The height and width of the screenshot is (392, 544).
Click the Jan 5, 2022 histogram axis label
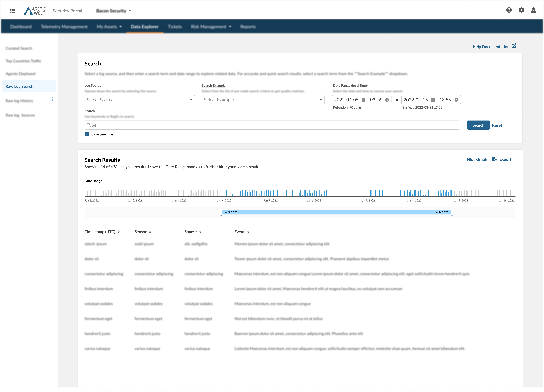(271, 201)
